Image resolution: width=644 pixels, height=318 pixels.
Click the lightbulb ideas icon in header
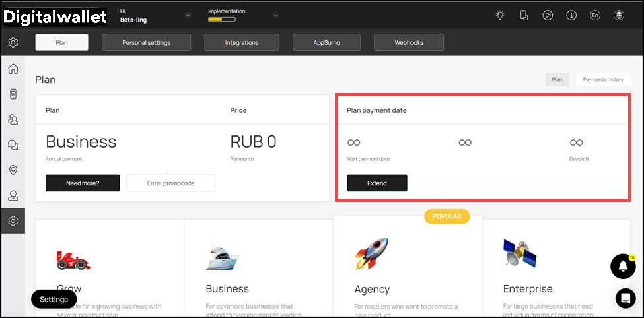click(x=501, y=15)
